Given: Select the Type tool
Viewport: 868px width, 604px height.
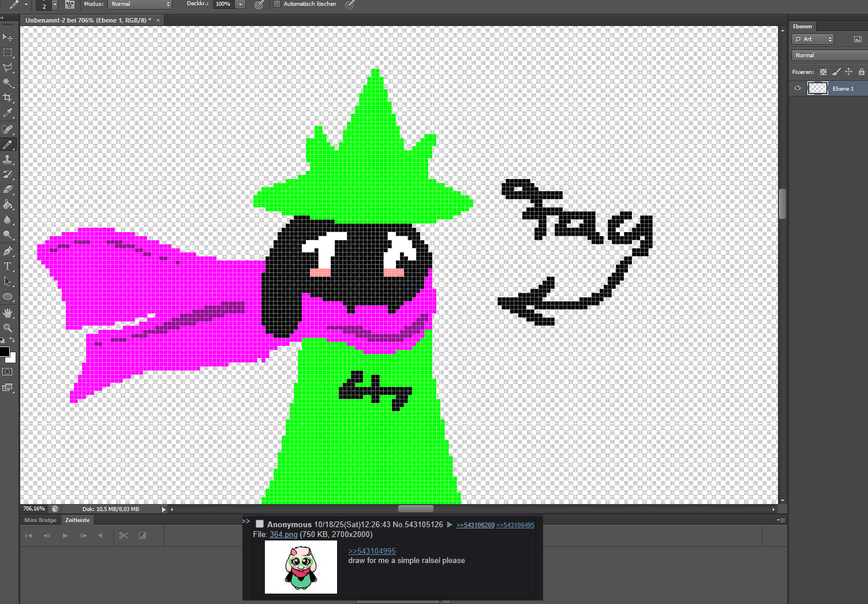Looking at the screenshot, I should click(8, 266).
